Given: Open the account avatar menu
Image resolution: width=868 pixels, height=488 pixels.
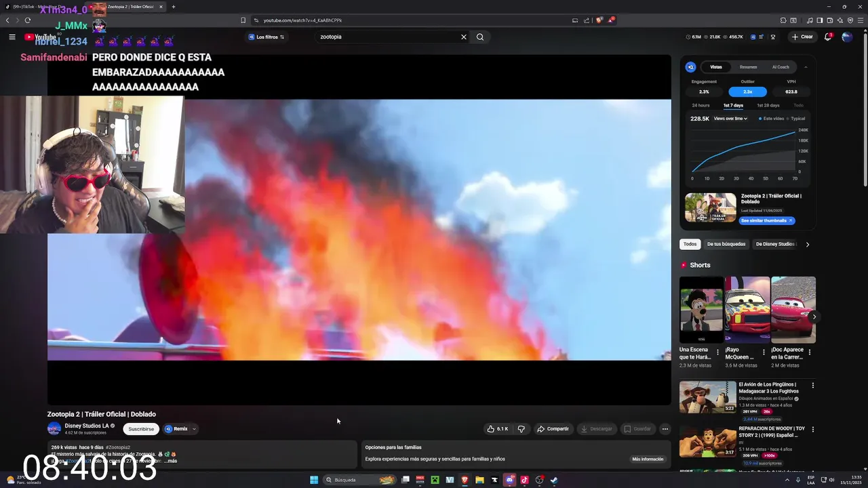Looking at the screenshot, I should [x=847, y=37].
